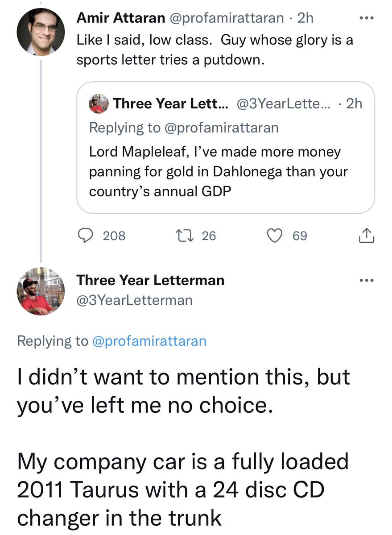Open the quoted tweet about Dahlonega gold
This screenshot has width=392, height=535.
226,147
